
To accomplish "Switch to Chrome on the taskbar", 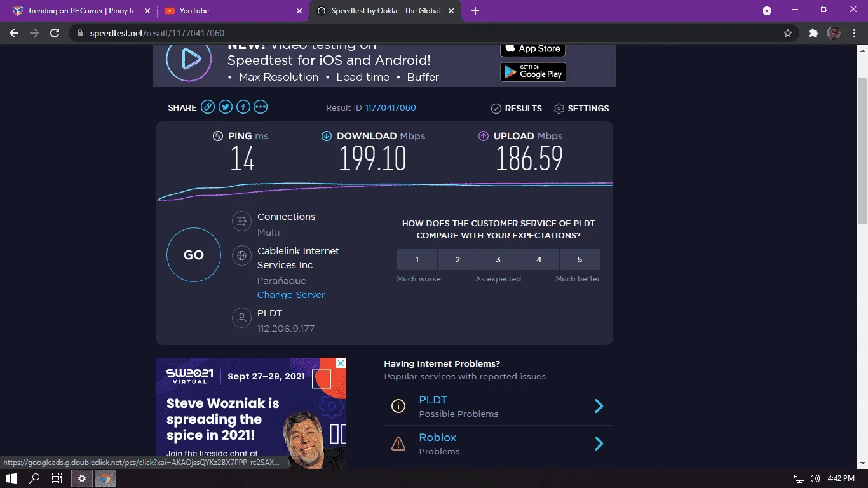I will [105, 478].
